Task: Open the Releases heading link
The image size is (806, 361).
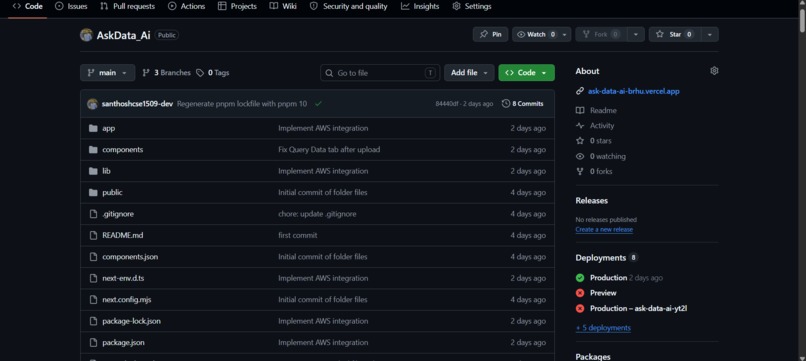Action: 591,201
